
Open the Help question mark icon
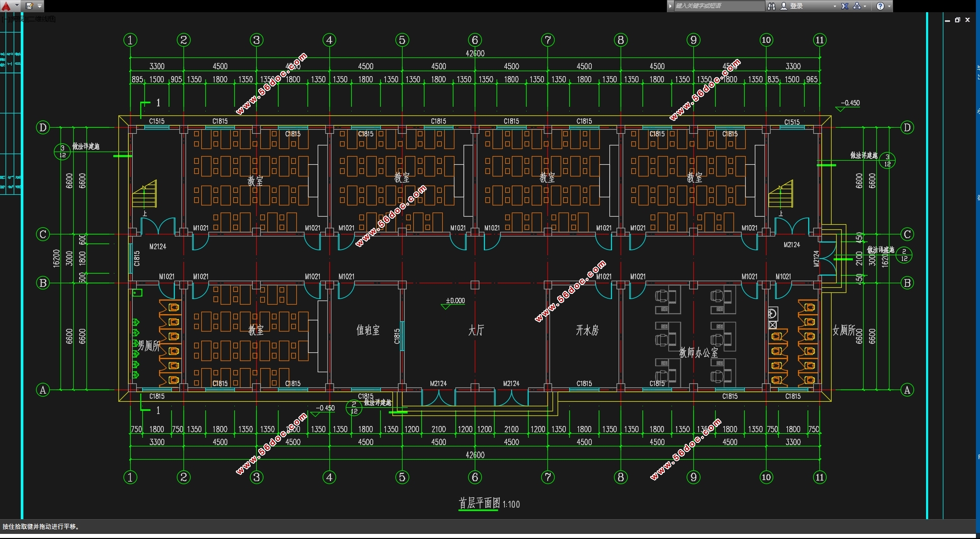point(880,6)
